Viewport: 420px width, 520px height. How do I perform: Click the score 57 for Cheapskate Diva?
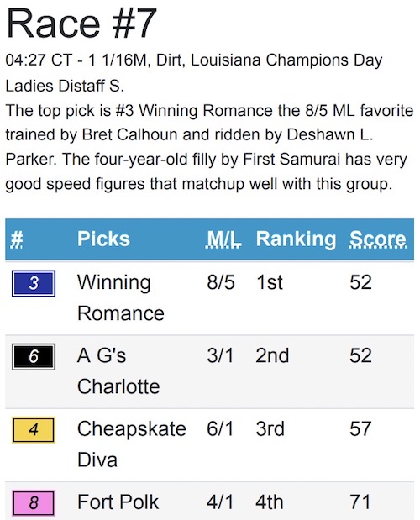pos(360,428)
